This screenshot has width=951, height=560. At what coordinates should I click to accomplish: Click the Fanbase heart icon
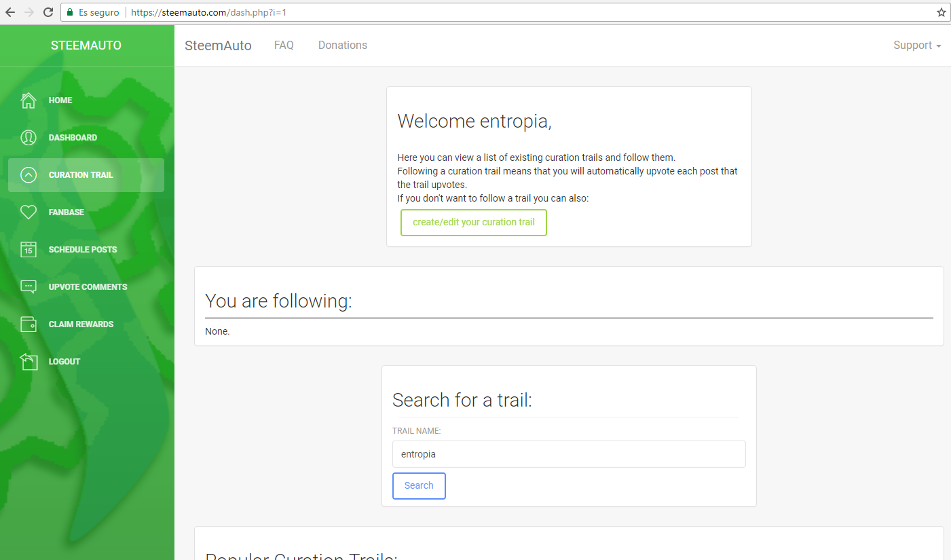[29, 212]
